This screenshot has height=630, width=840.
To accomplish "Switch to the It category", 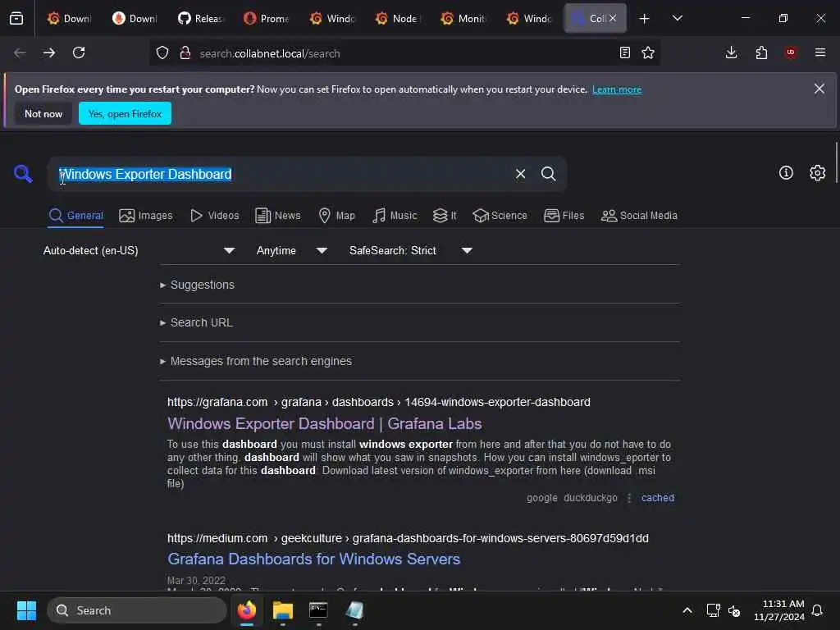I will [x=445, y=216].
